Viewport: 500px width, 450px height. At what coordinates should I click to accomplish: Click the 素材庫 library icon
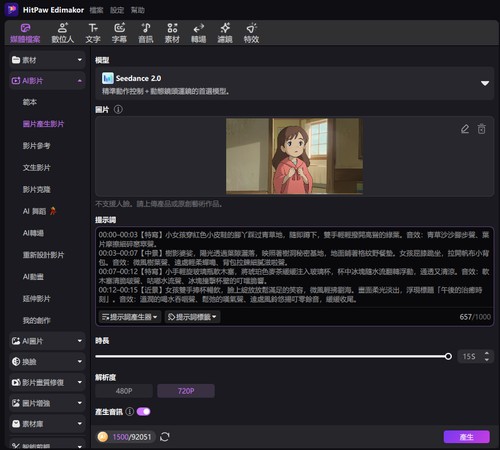pos(16,424)
